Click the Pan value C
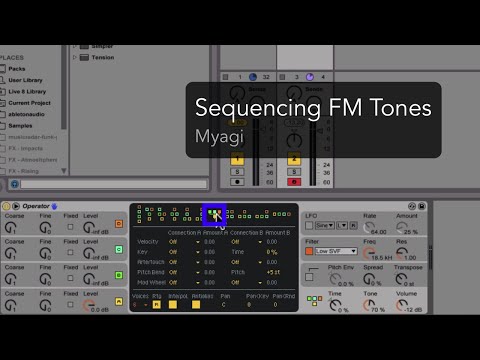 pyautogui.click(x=223, y=305)
